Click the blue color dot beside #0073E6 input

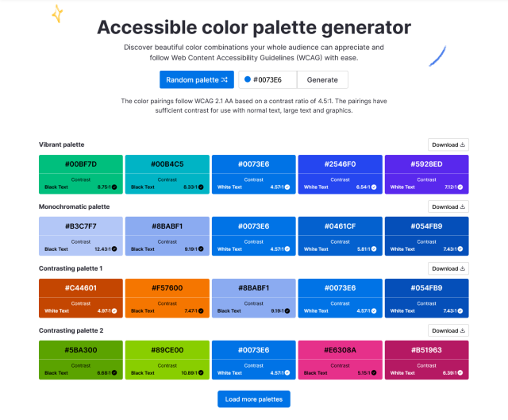point(248,79)
